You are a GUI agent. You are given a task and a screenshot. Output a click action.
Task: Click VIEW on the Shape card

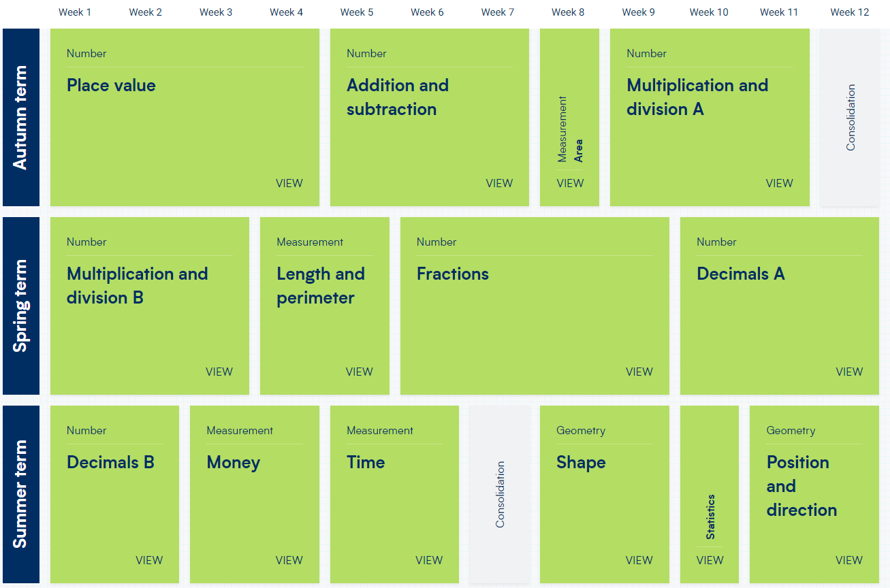click(x=639, y=560)
